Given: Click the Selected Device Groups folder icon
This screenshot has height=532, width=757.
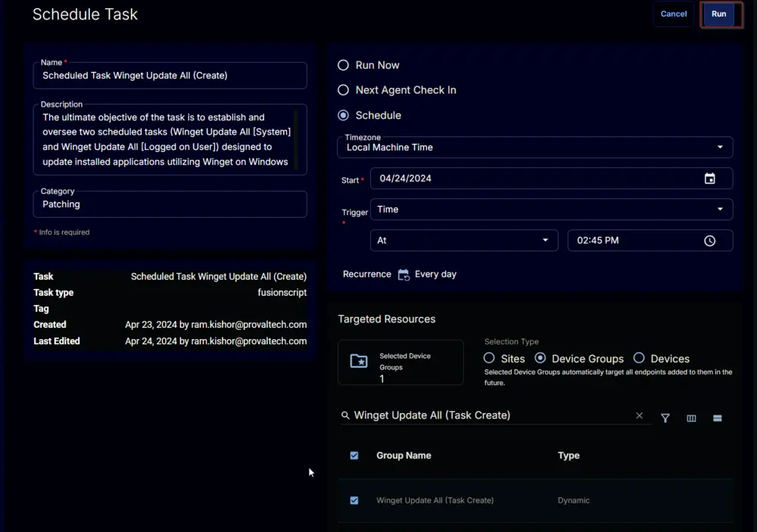Looking at the screenshot, I should coord(359,361).
